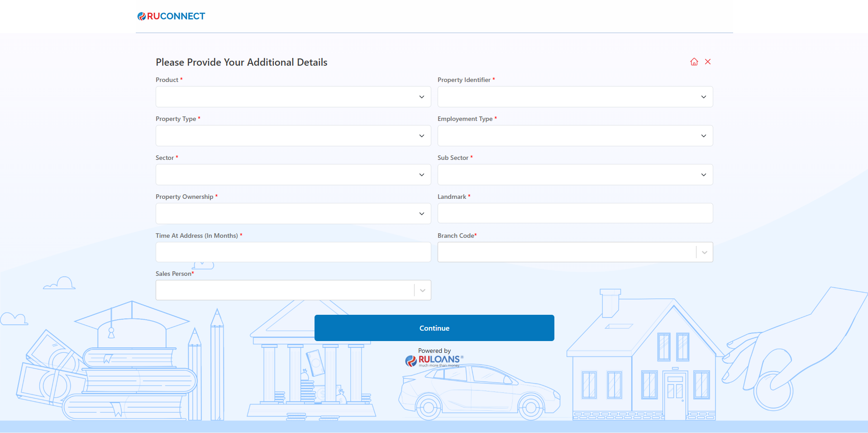Close the additional details form
This screenshot has height=433, width=868.
tap(708, 62)
